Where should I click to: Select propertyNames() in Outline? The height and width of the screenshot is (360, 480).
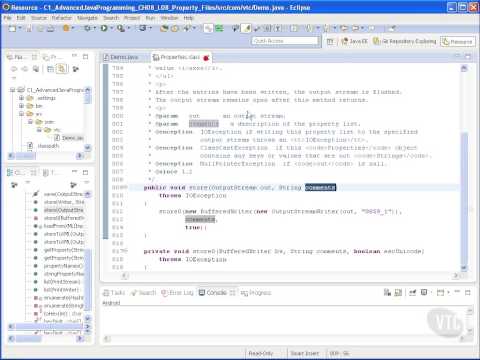58,266
